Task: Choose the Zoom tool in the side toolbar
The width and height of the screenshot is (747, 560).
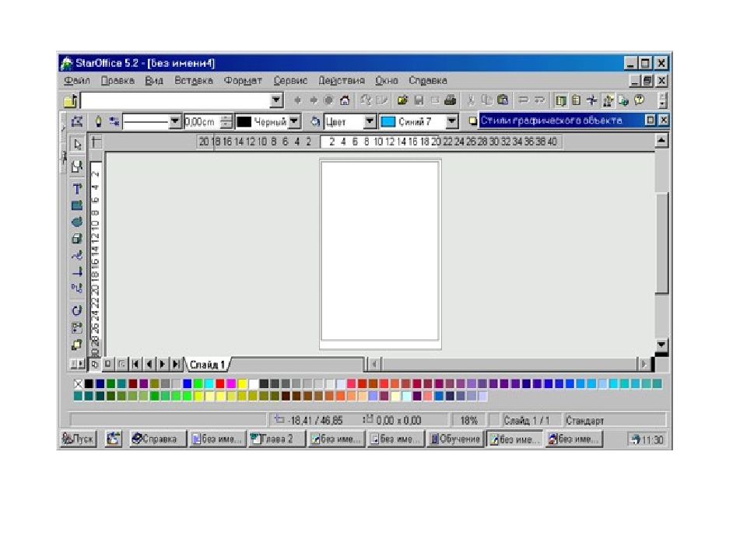Action: [77, 166]
